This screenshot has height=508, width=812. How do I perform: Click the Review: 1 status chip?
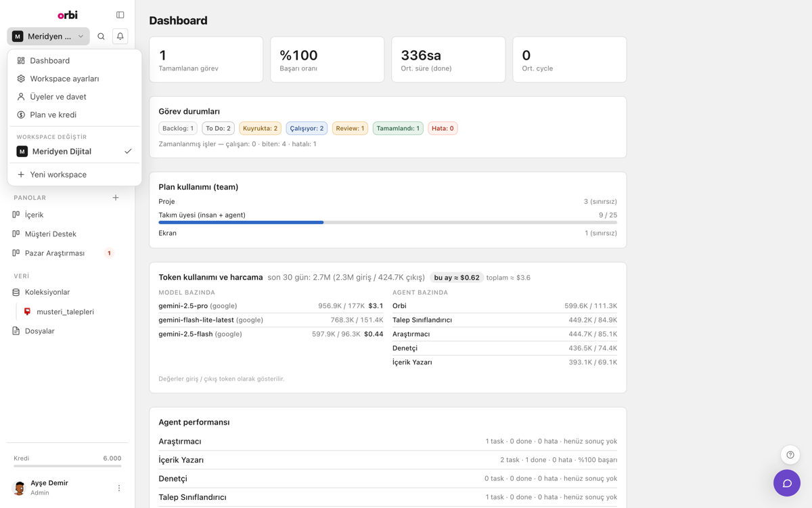[350, 128]
